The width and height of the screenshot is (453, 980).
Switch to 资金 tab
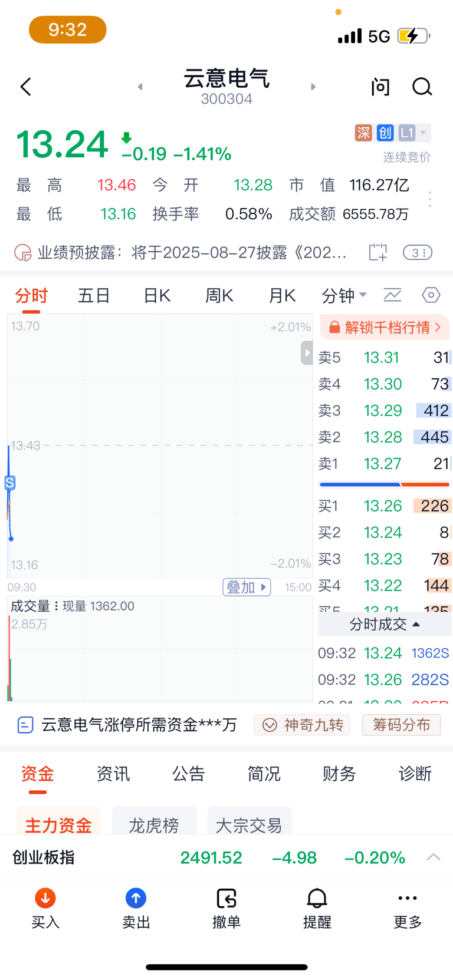coord(38,774)
